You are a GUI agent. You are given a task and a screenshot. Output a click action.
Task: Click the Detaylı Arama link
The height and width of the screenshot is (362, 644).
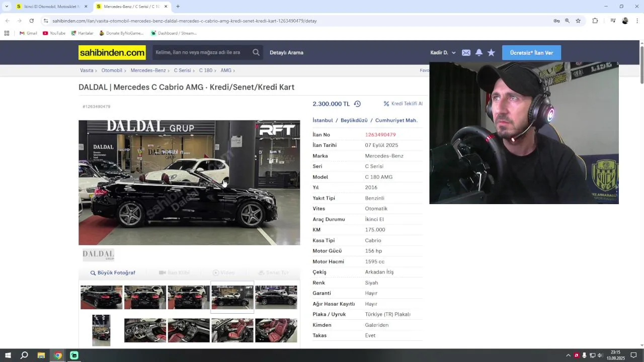tap(286, 53)
